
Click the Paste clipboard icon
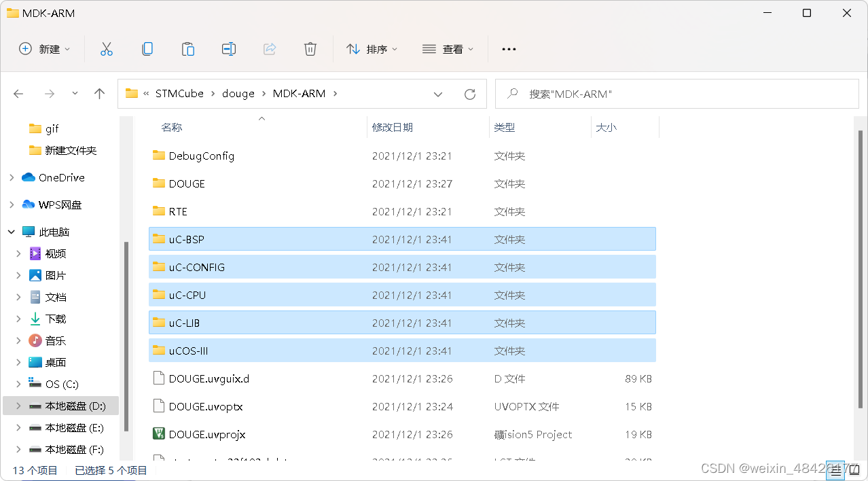click(x=188, y=49)
